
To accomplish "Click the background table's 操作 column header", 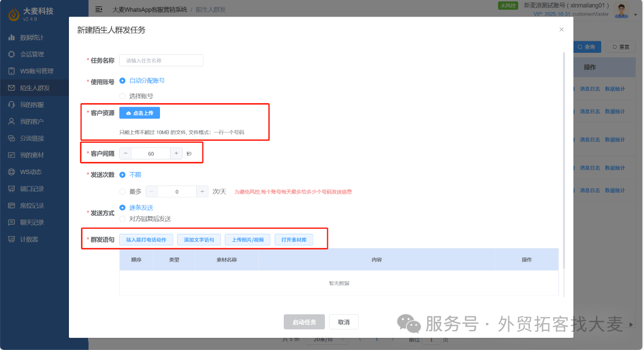I will click(x=590, y=67).
